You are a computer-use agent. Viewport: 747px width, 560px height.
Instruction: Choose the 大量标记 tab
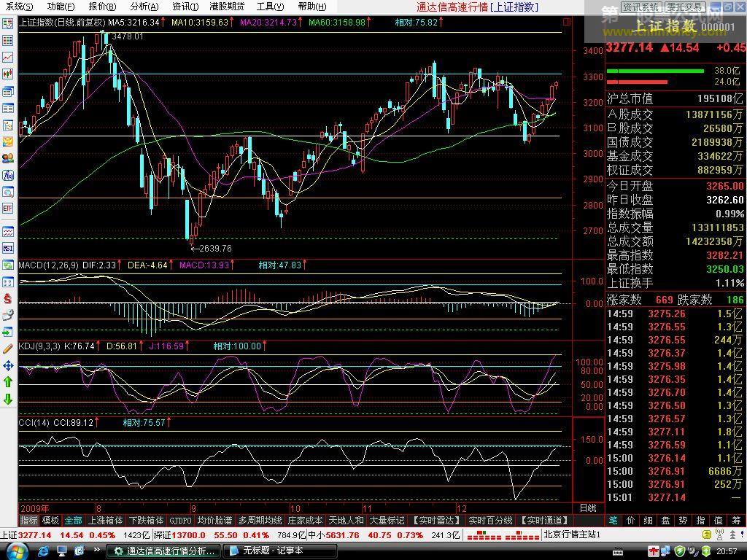(387, 521)
